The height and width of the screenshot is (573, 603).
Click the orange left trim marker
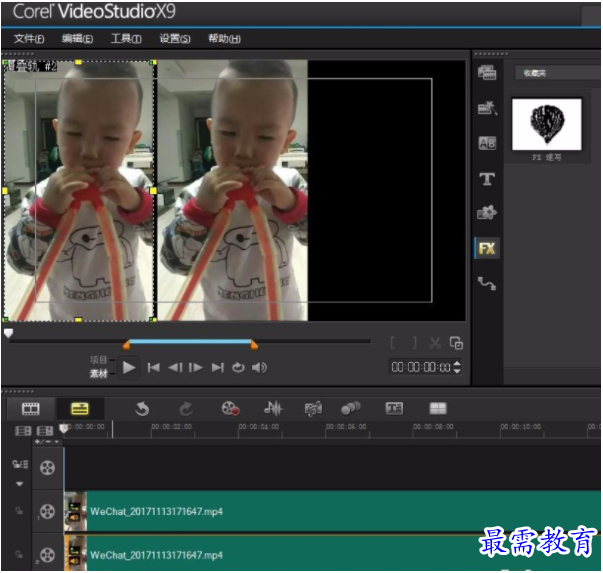(126, 345)
